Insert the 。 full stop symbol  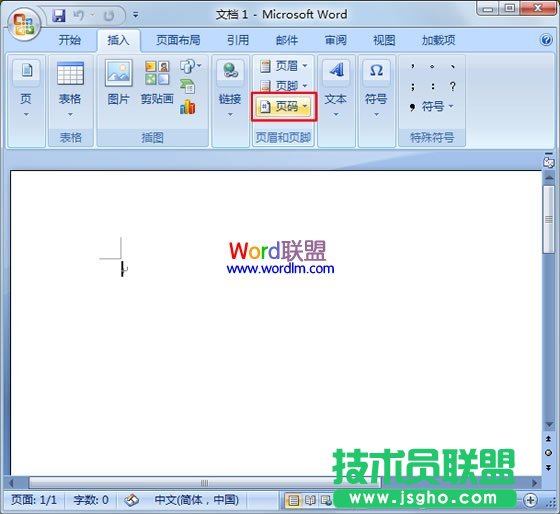(432, 66)
